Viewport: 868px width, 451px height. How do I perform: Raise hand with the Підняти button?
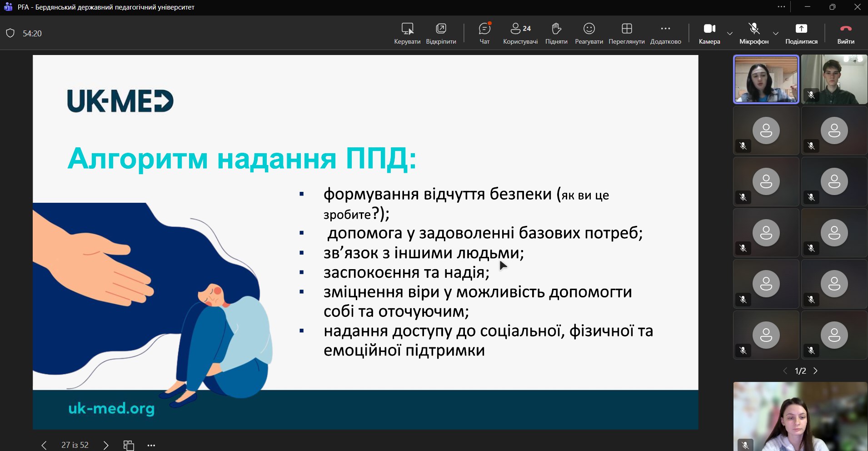click(556, 33)
